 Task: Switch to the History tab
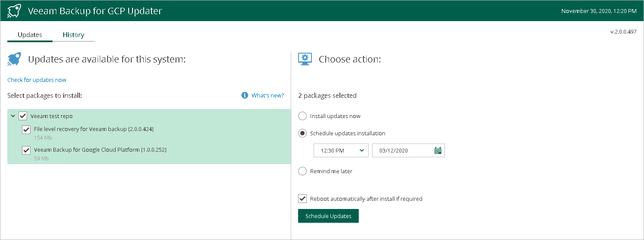click(x=74, y=35)
